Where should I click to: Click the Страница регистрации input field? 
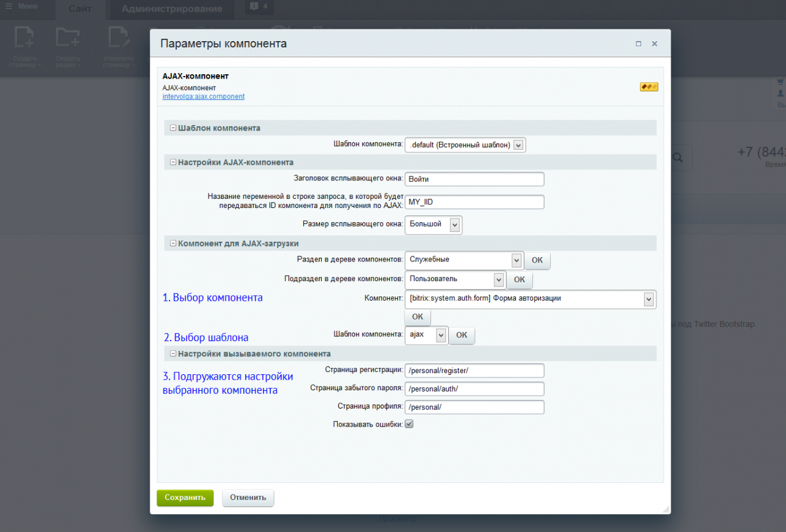click(x=475, y=370)
